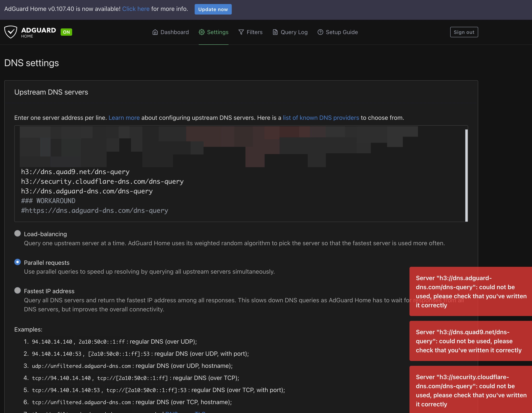Click the green ON status badge

(66, 32)
